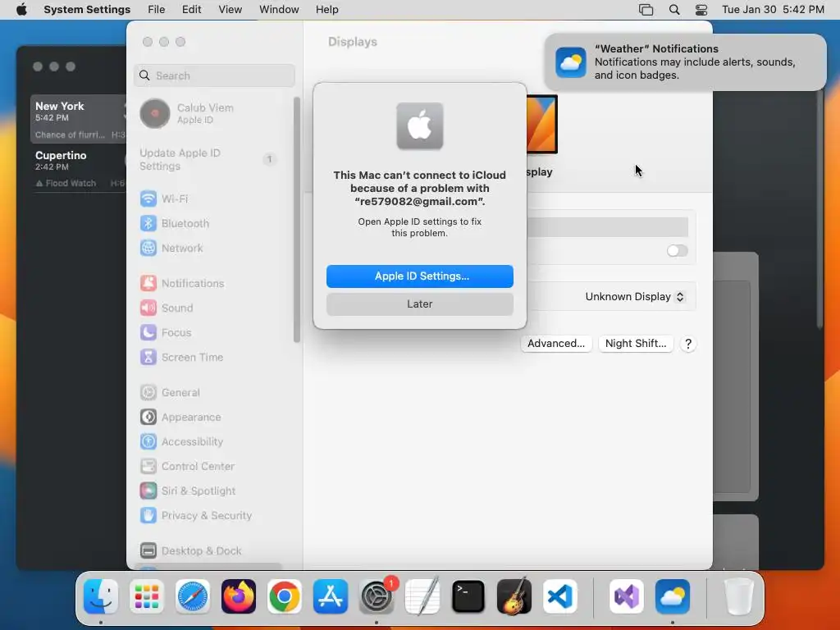Click the Weather Notifications banner

685,62
